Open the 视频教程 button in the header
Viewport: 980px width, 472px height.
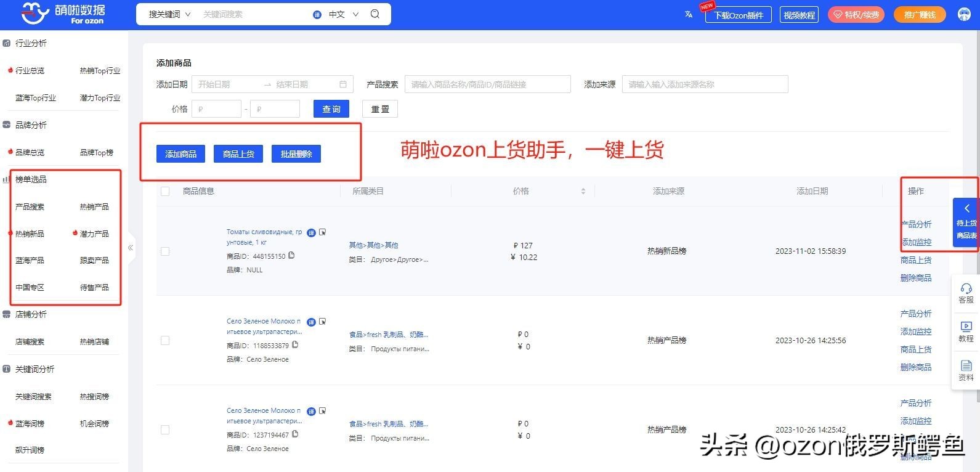799,15
